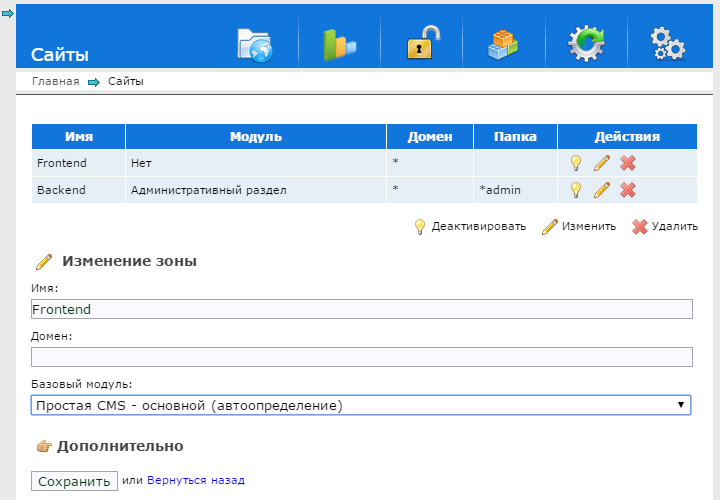This screenshot has height=500, width=720.
Task: Edit the Frontend row with pencil icon
Action: click(602, 163)
